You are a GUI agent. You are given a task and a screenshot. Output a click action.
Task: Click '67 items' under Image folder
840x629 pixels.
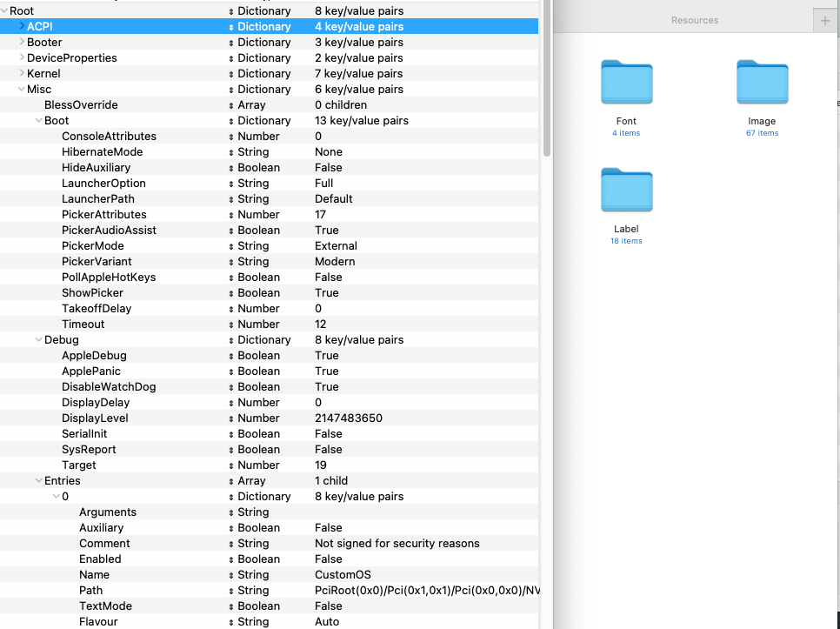(x=762, y=133)
